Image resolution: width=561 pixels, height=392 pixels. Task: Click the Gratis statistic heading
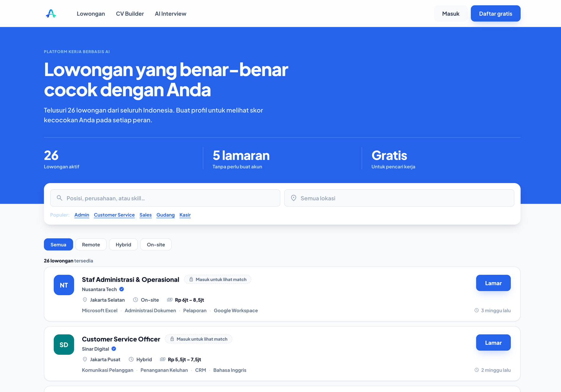pos(389,155)
